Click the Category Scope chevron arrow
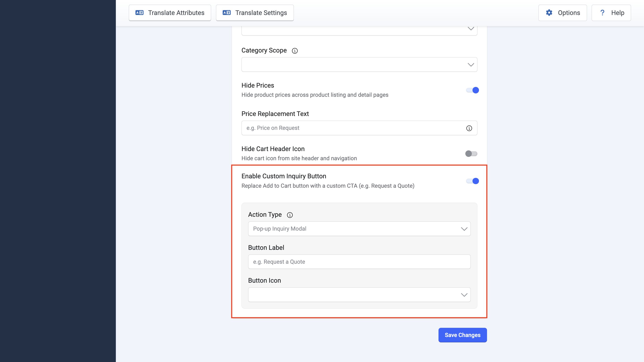This screenshot has width=644, height=362. [471, 65]
